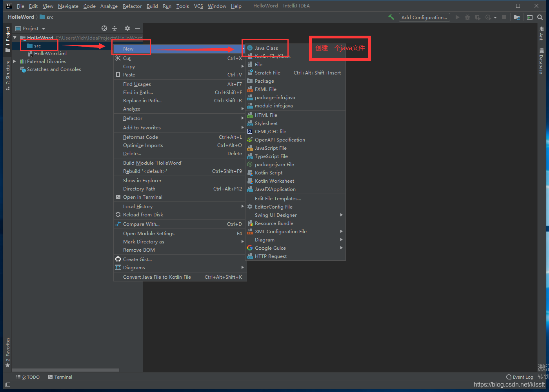
Task: Click the Search Everywhere magnifier icon
Action: pyautogui.click(x=540, y=17)
